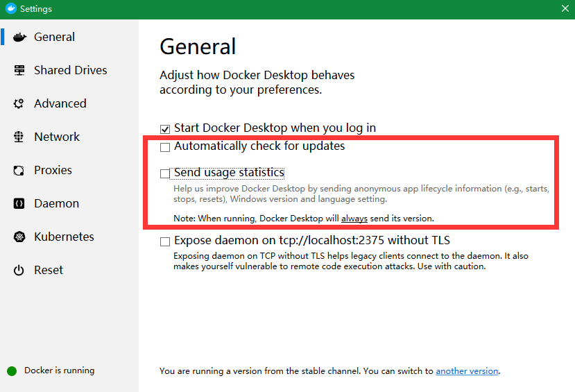Screen dimensions: 575x392
Task: Tick the Send usage statistics checkbox
Action: point(165,173)
